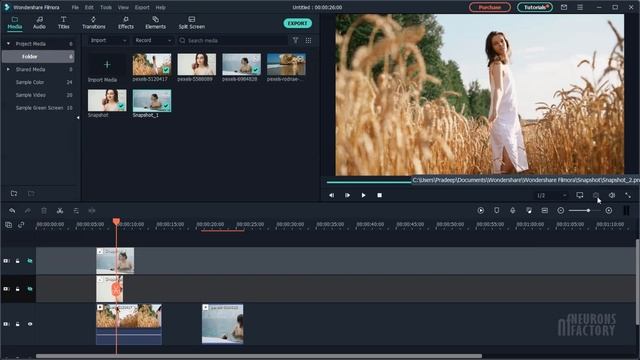This screenshot has height=360, width=640.
Task: Open the Tools menu
Action: click(106, 7)
